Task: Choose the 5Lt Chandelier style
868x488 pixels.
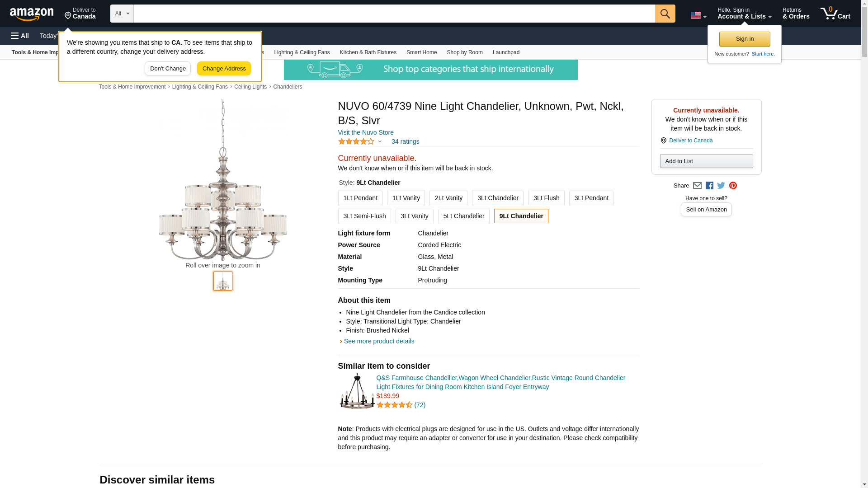Action: point(463,216)
